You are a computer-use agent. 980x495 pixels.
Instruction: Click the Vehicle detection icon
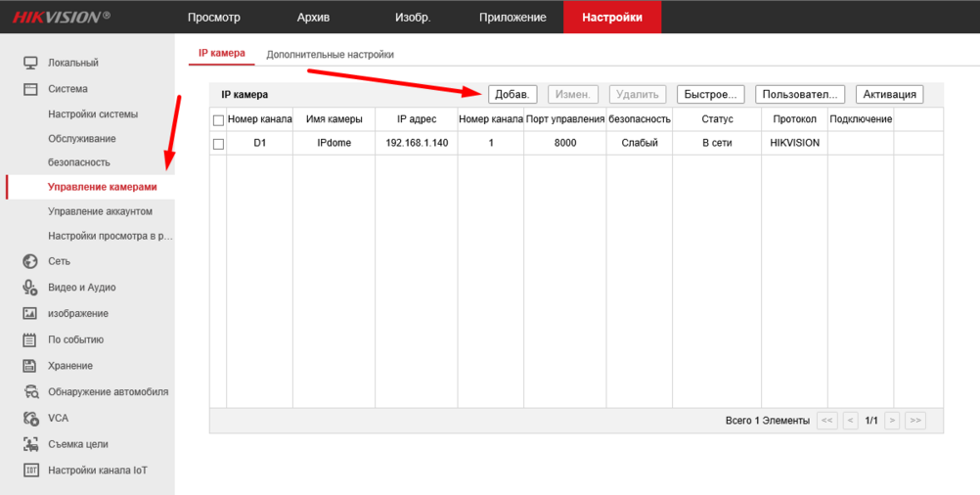pyautogui.click(x=30, y=392)
